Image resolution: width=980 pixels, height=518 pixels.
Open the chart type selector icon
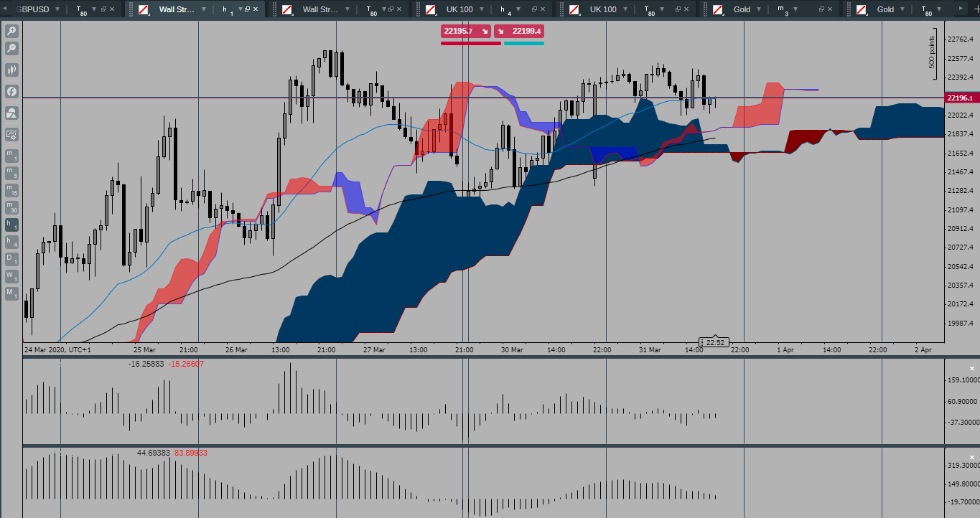(x=11, y=70)
